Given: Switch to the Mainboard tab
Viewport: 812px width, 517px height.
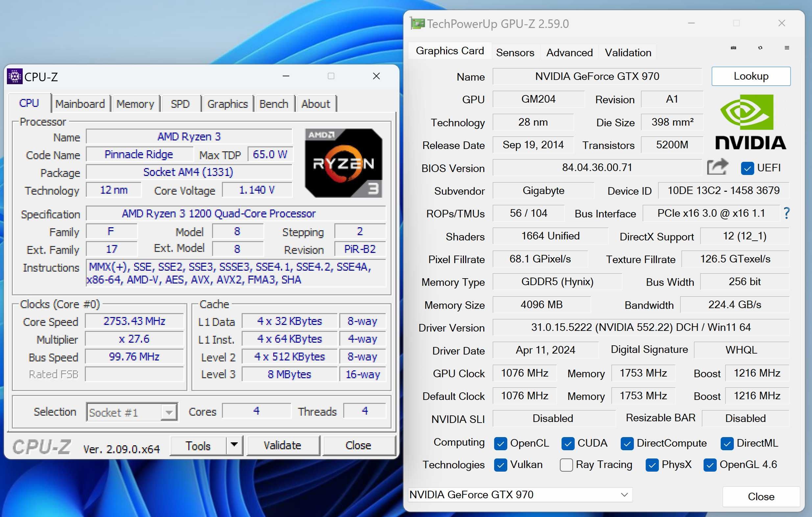Looking at the screenshot, I should [x=80, y=104].
